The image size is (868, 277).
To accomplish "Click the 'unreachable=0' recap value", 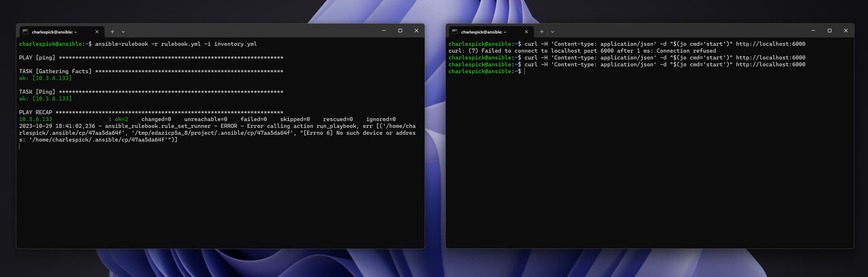I will point(206,119).
